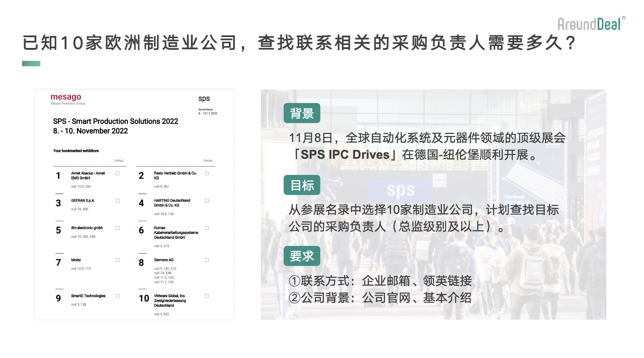
Task: Click booth location 'null 5, 140, 210'
Action: pyautogui.click(x=165, y=268)
